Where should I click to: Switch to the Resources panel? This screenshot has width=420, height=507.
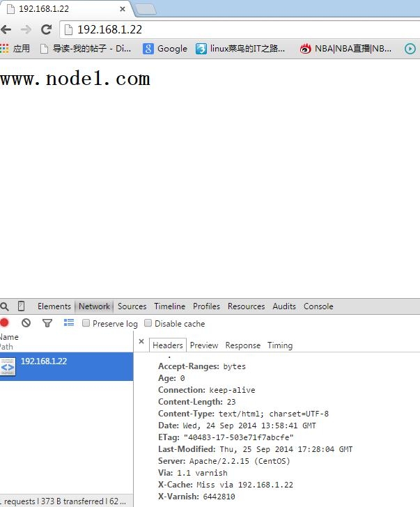pos(246,306)
